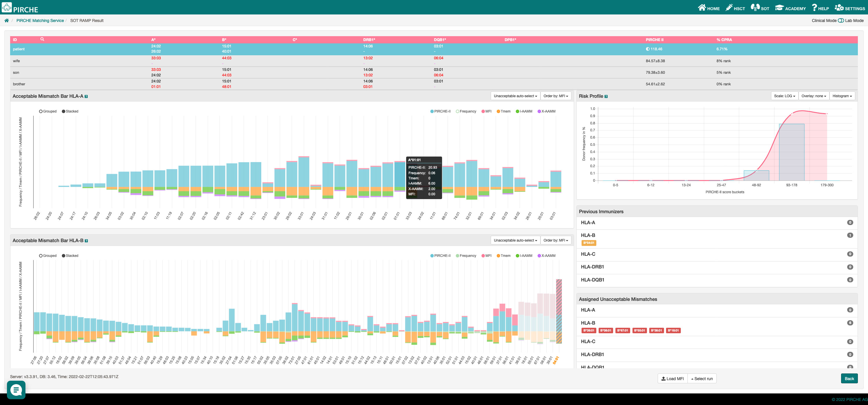This screenshot has width=868, height=405.
Task: Go to PIRCHE Matching Service breadcrumb
Action: tap(40, 21)
